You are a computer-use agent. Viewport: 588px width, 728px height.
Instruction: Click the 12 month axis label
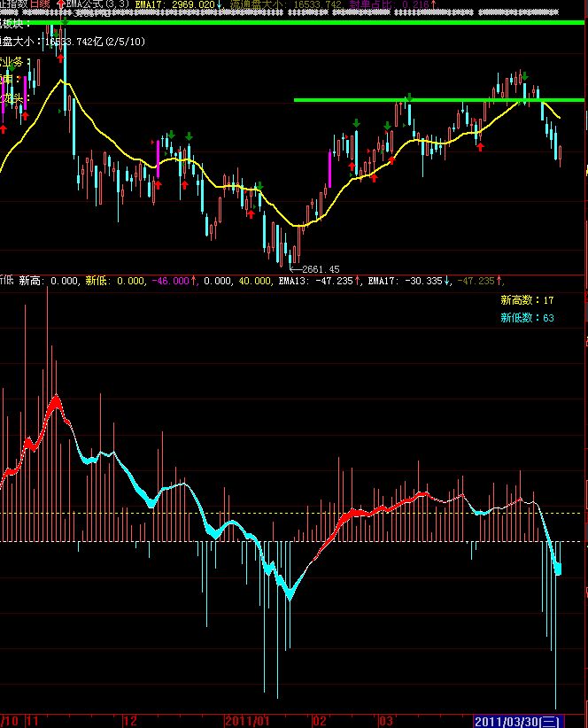[130, 722]
